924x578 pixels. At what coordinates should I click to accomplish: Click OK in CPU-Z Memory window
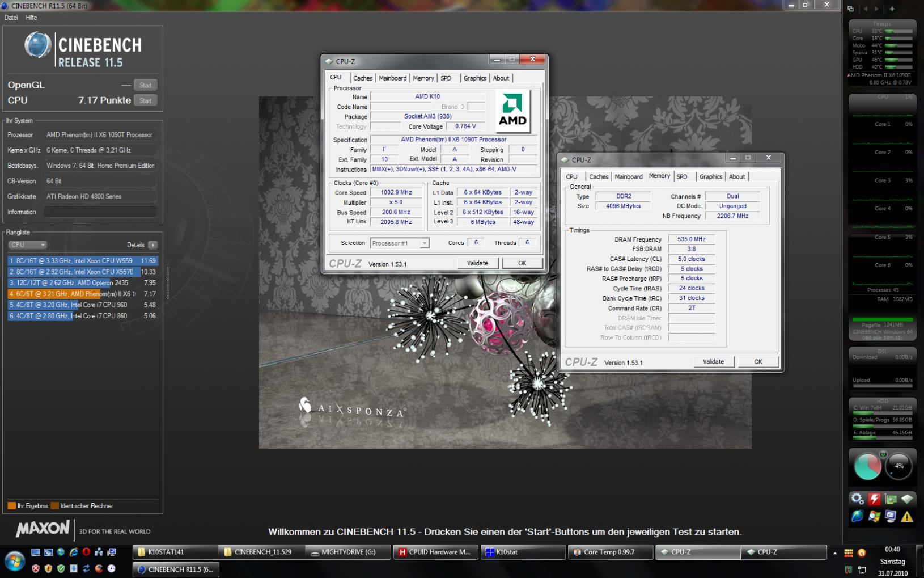coord(758,362)
